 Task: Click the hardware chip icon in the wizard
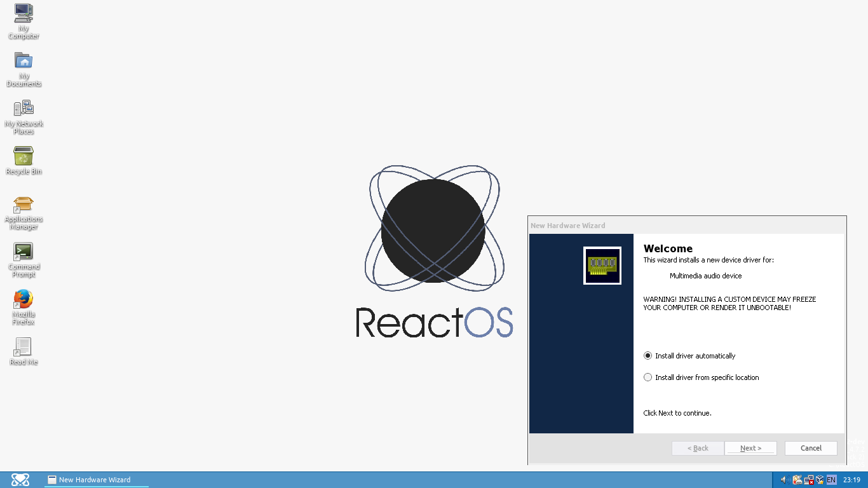pos(602,266)
